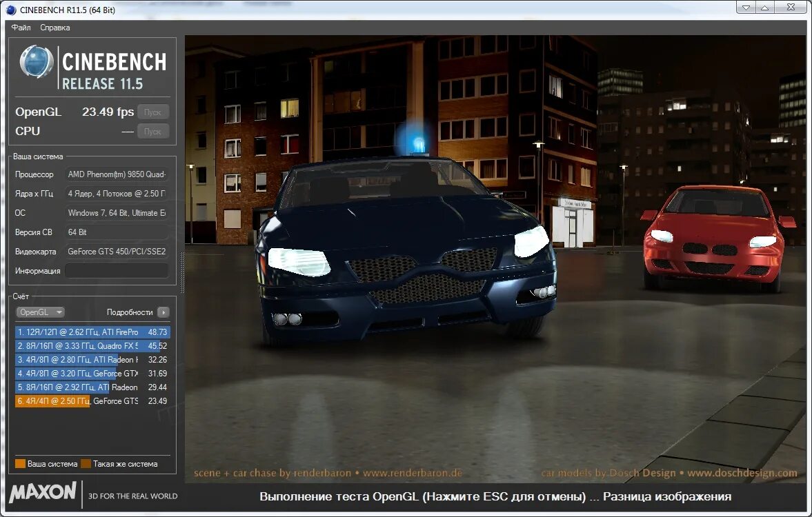Select ranking row 5 ATI Radeon 29.44

coord(92,387)
